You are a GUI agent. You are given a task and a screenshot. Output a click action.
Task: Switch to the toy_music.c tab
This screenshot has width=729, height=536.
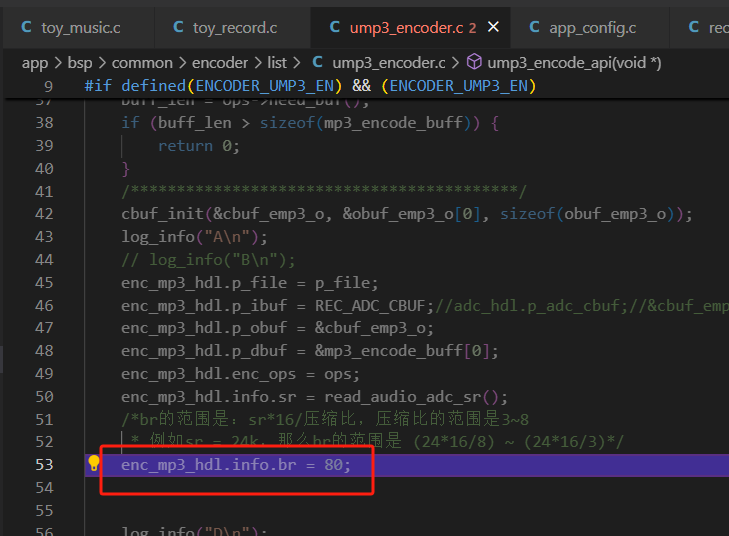tap(78, 28)
